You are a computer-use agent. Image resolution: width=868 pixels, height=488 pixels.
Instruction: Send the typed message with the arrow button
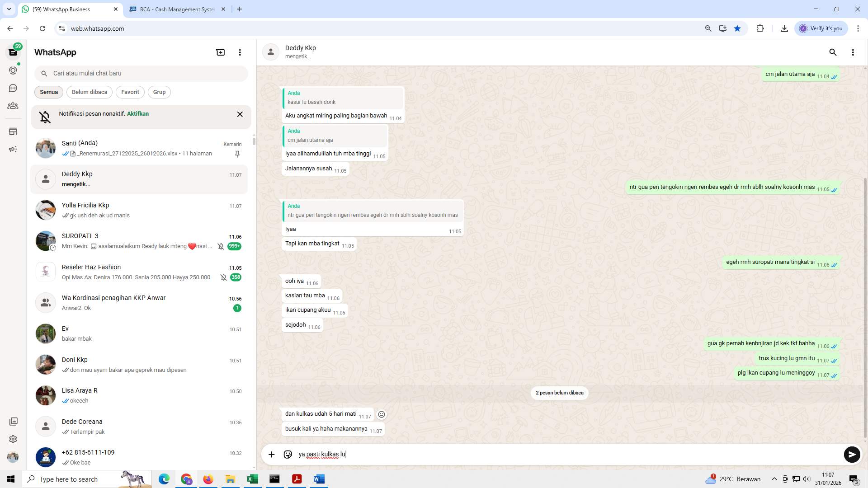[852, 455]
